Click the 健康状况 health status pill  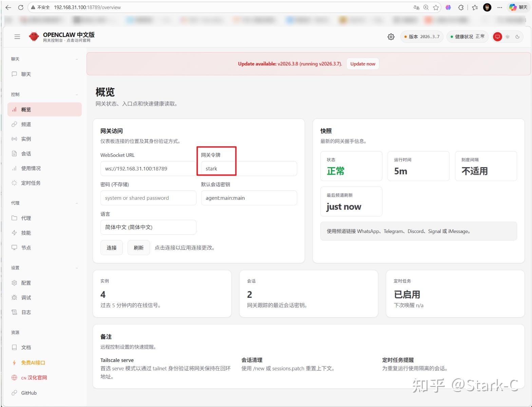pos(468,37)
